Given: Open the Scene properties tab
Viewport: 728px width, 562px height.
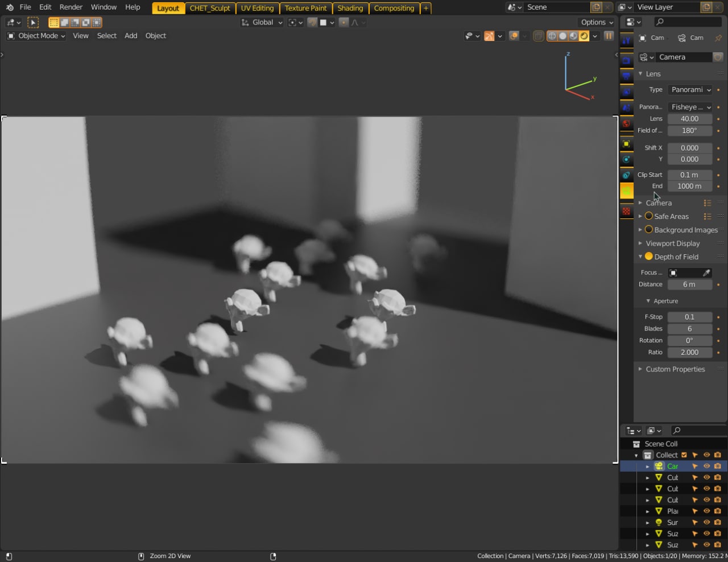Looking at the screenshot, I should 626,108.
